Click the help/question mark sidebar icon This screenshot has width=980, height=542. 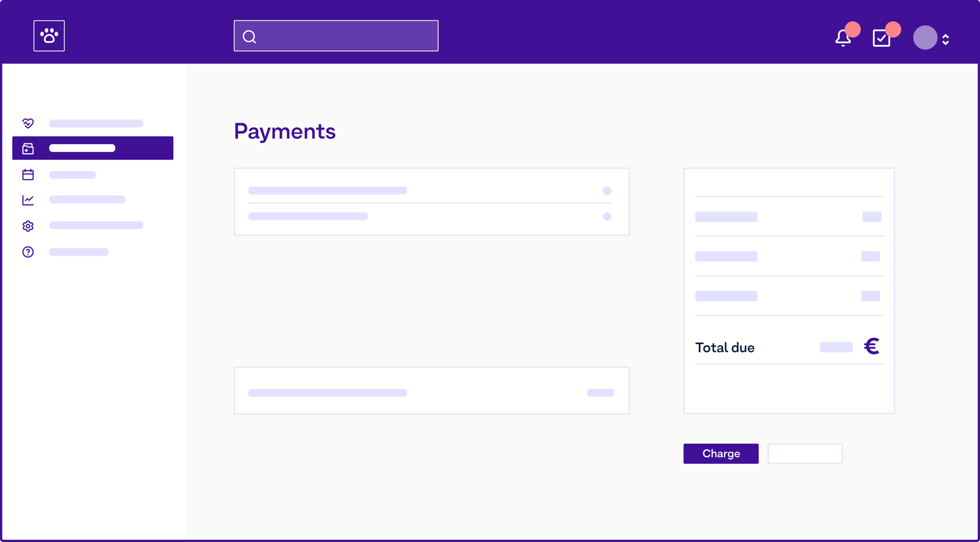(28, 251)
